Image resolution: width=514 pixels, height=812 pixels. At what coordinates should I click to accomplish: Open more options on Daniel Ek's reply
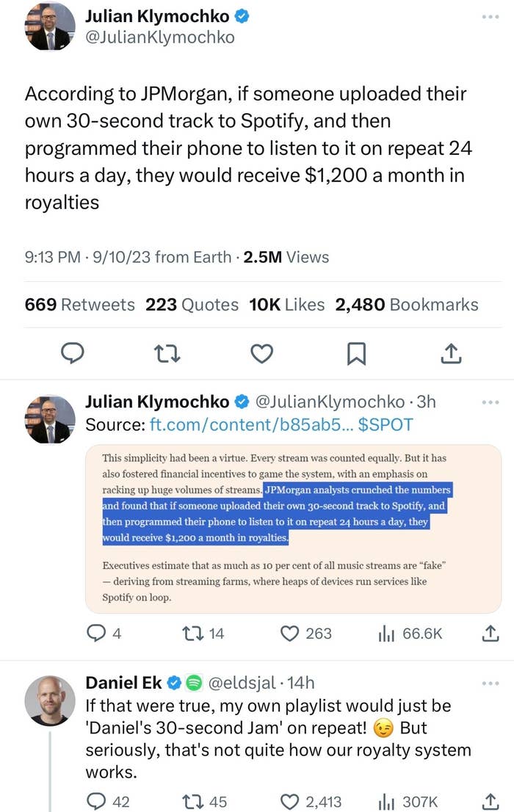(x=491, y=684)
